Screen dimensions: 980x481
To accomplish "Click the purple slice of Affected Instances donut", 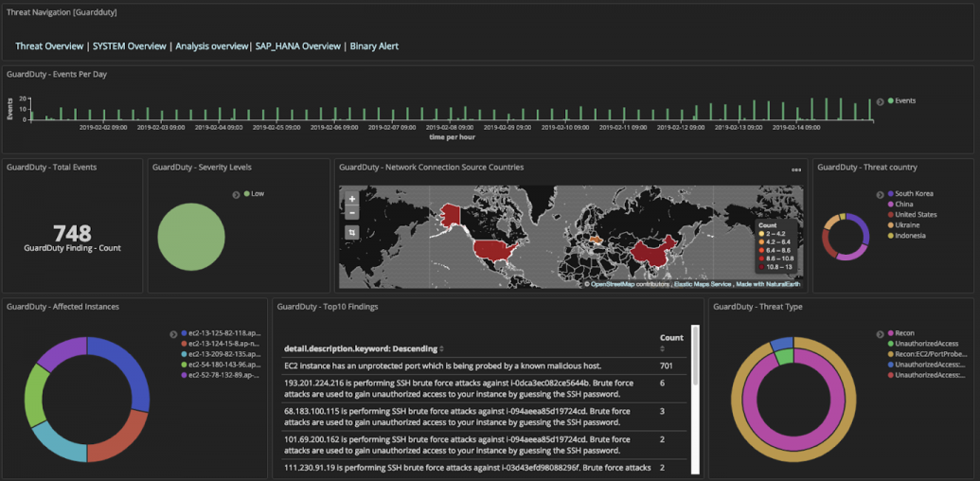I will pyautogui.click(x=62, y=352).
